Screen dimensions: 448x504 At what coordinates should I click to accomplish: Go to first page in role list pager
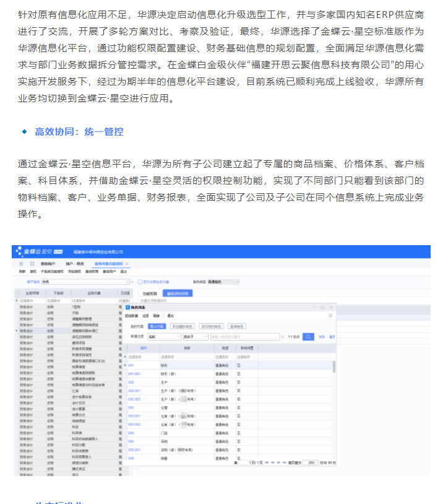(x=267, y=463)
